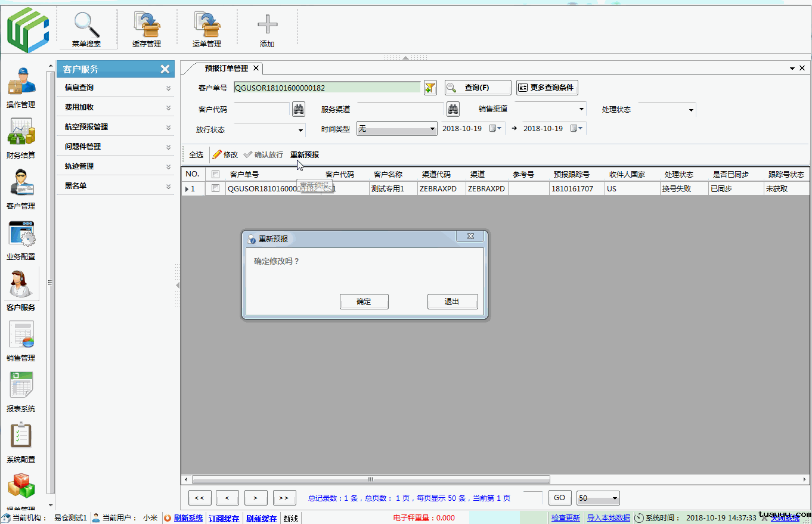Toggle the header select-all checkbox
Viewport: 812px width, 524px height.
pyautogui.click(x=216, y=175)
